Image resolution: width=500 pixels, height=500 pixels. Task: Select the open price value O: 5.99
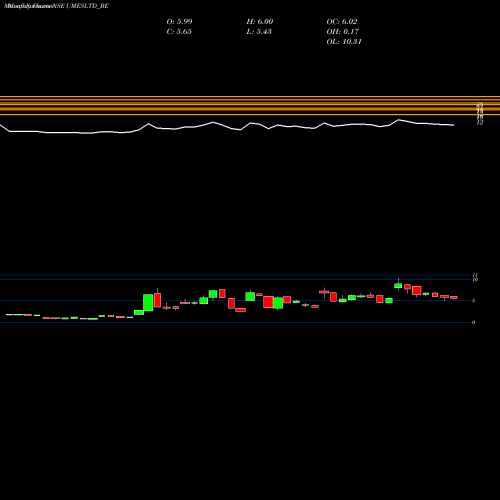tap(179, 22)
